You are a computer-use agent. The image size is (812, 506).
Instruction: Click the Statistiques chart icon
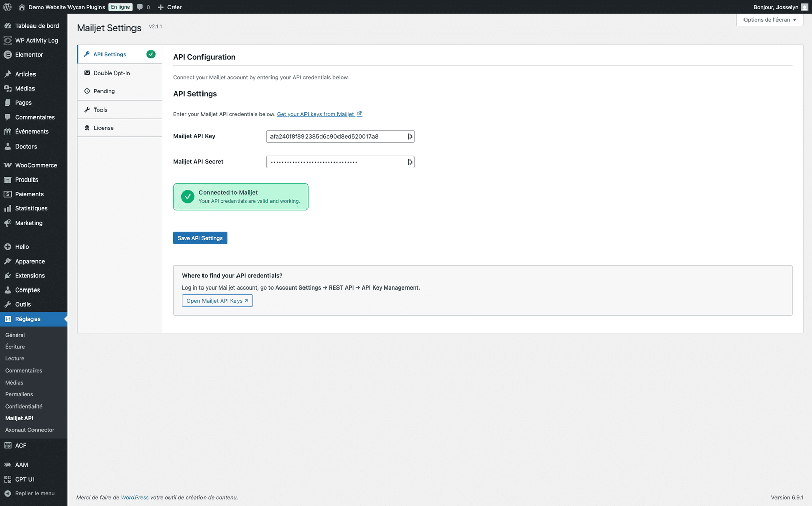(7, 208)
